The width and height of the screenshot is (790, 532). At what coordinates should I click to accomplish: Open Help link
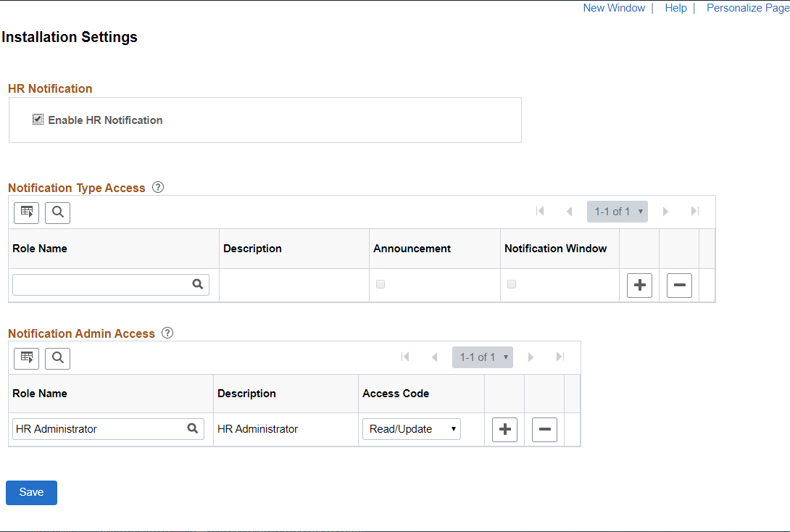tap(675, 8)
